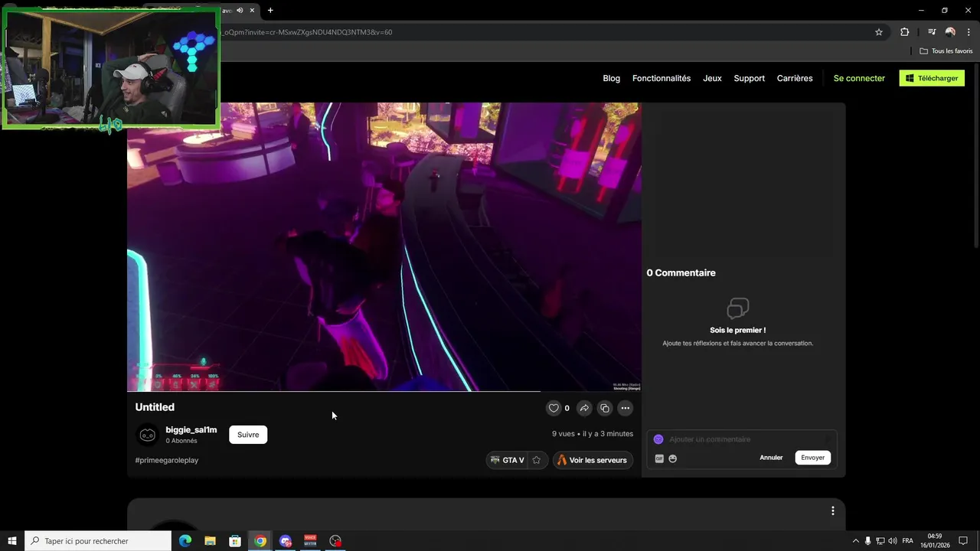Image resolution: width=980 pixels, height=551 pixels.
Task: Open Microsoft Store from the taskbar
Action: tap(235, 541)
